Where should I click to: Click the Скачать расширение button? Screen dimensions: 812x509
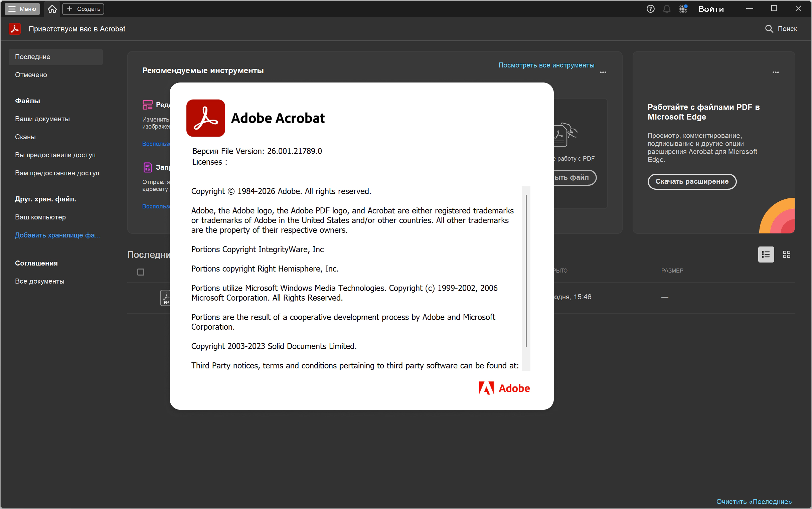692,181
